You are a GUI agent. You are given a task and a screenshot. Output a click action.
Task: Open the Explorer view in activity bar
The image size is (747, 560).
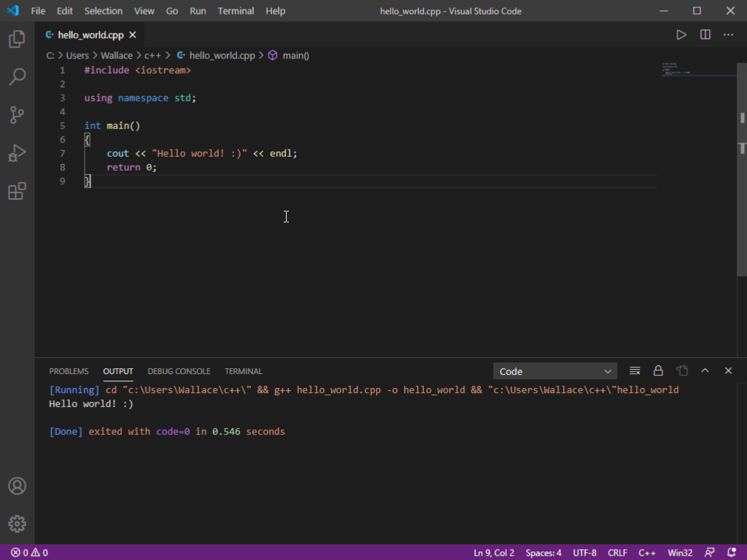[x=17, y=39]
